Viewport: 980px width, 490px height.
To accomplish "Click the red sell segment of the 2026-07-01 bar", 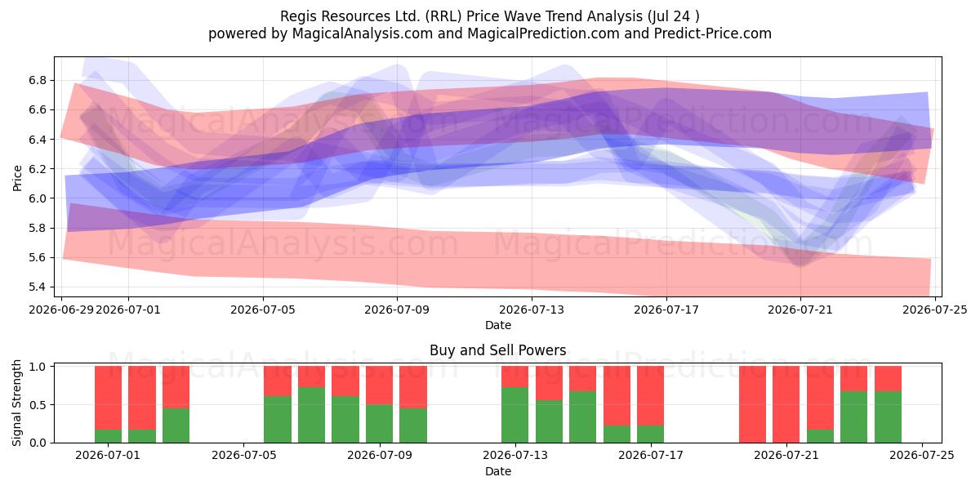I will point(109,398).
